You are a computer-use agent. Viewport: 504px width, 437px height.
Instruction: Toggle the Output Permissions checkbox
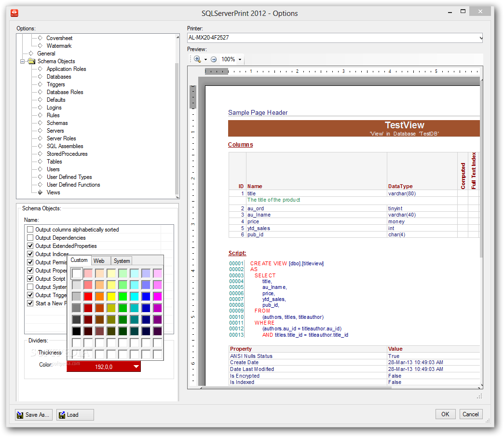(x=30, y=262)
